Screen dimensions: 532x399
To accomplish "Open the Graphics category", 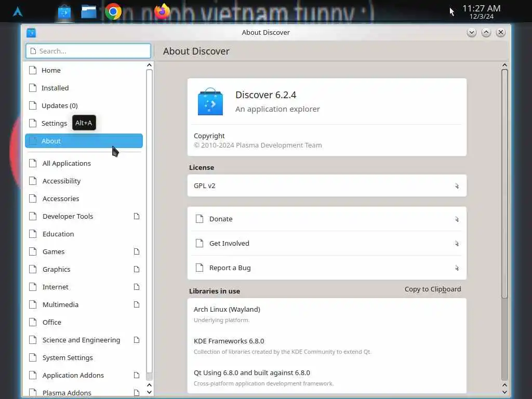I will (84, 269).
